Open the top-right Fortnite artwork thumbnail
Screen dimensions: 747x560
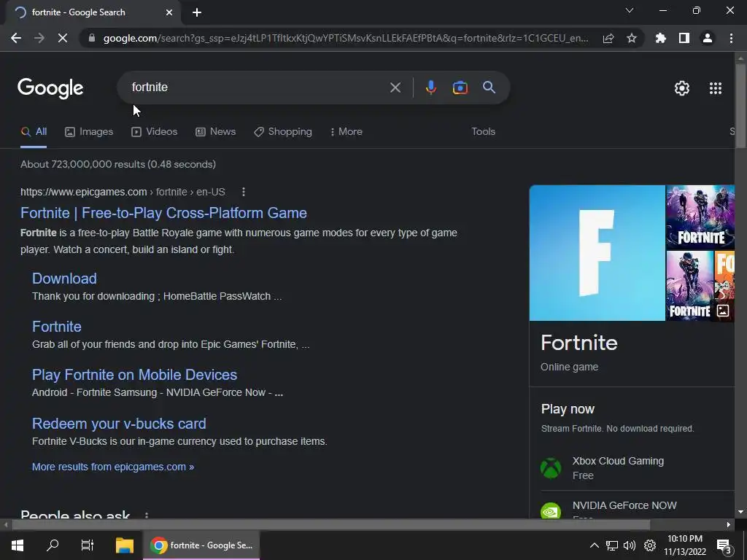(700, 217)
